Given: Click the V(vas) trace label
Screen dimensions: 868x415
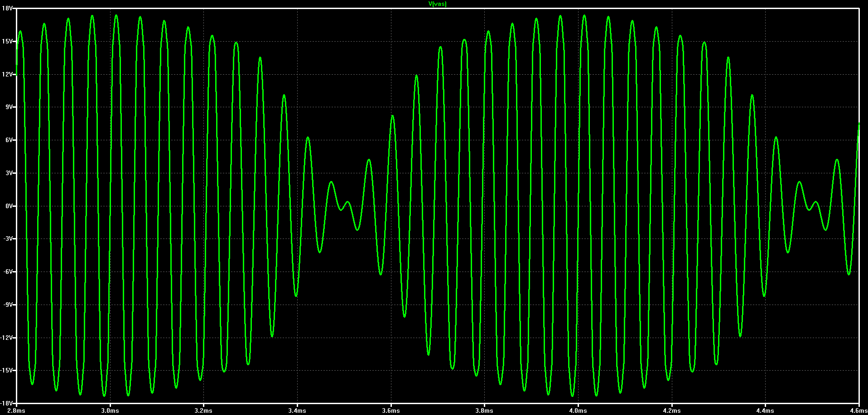Looking at the screenshot, I should coord(437,4).
